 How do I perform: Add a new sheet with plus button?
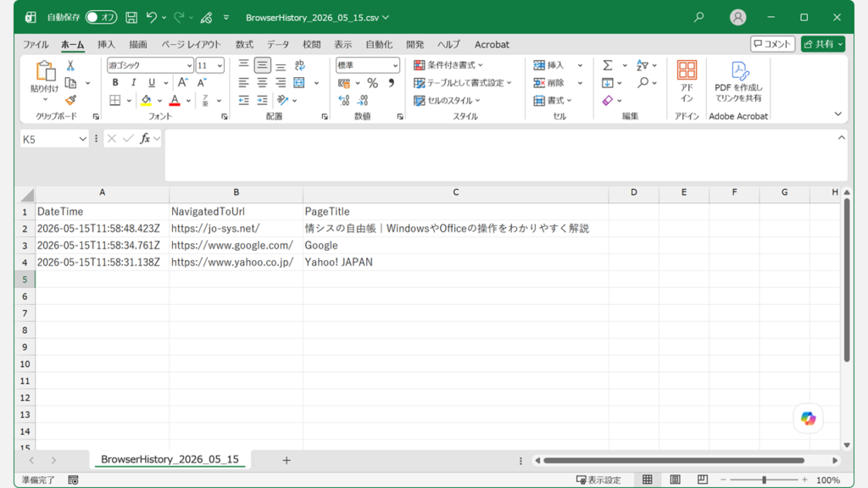click(x=287, y=460)
